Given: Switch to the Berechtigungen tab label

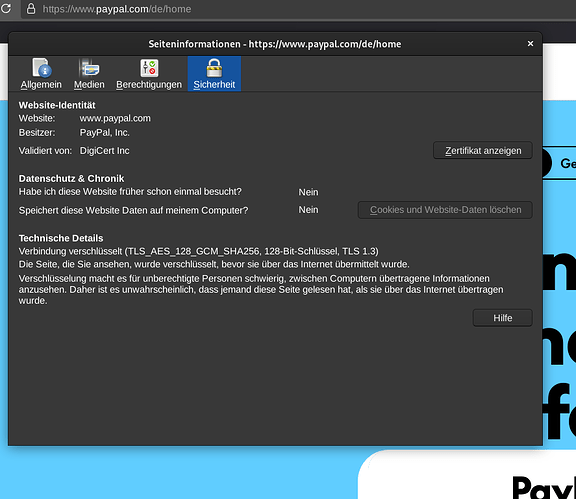Looking at the screenshot, I should pyautogui.click(x=149, y=85).
